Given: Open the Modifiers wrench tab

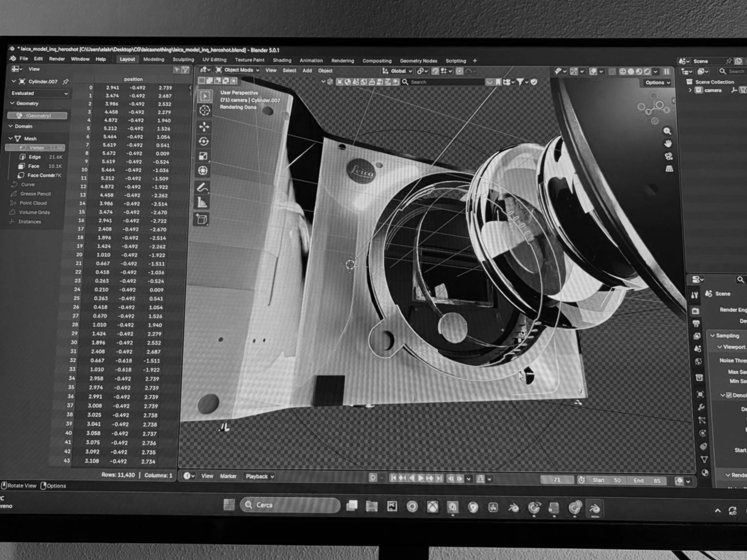Looking at the screenshot, I should pos(701,407).
